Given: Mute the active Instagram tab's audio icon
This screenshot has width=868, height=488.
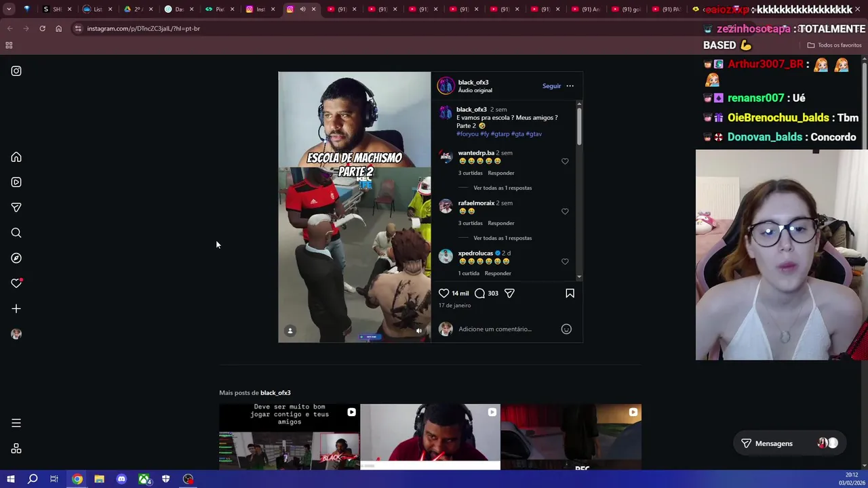Looking at the screenshot, I should coord(302,9).
